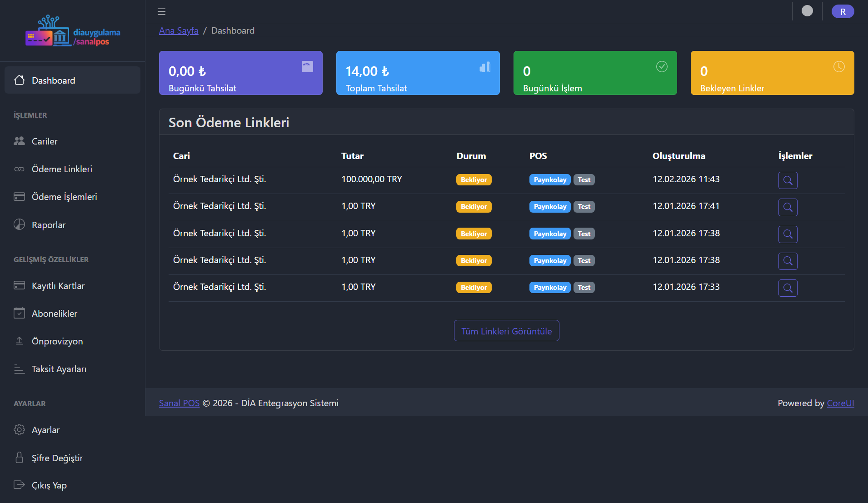Screen dimensions: 868x503
Task: Click the Kayıtlı Kartlar card icon
Action: pos(19,285)
